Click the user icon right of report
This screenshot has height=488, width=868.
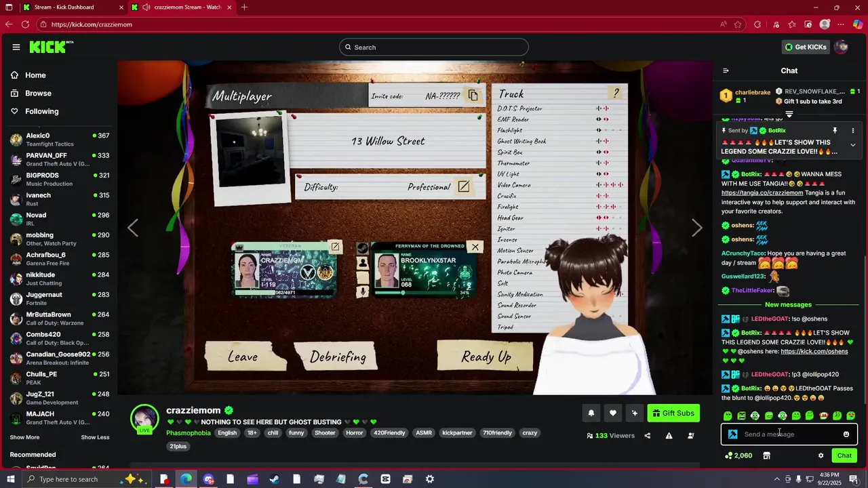690,436
